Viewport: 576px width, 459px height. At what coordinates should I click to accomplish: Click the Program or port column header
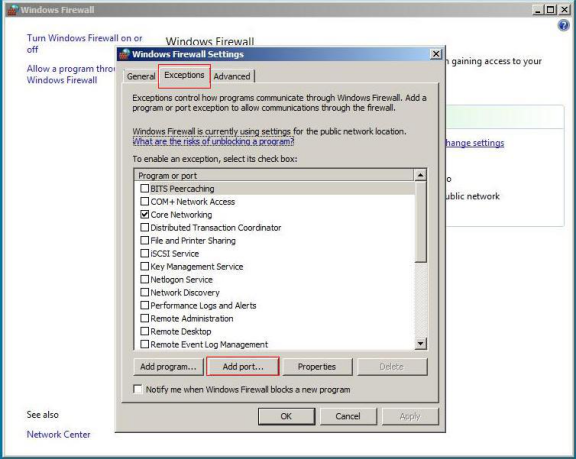[274, 176]
